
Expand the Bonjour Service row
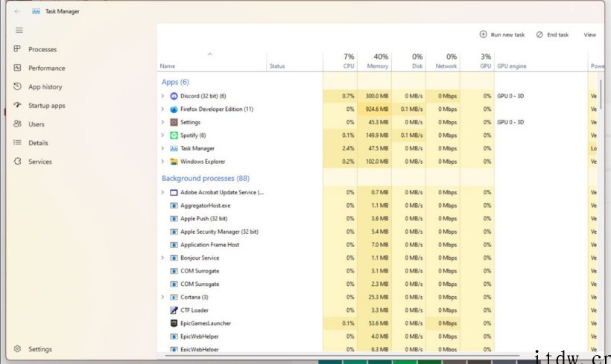pyautogui.click(x=163, y=258)
